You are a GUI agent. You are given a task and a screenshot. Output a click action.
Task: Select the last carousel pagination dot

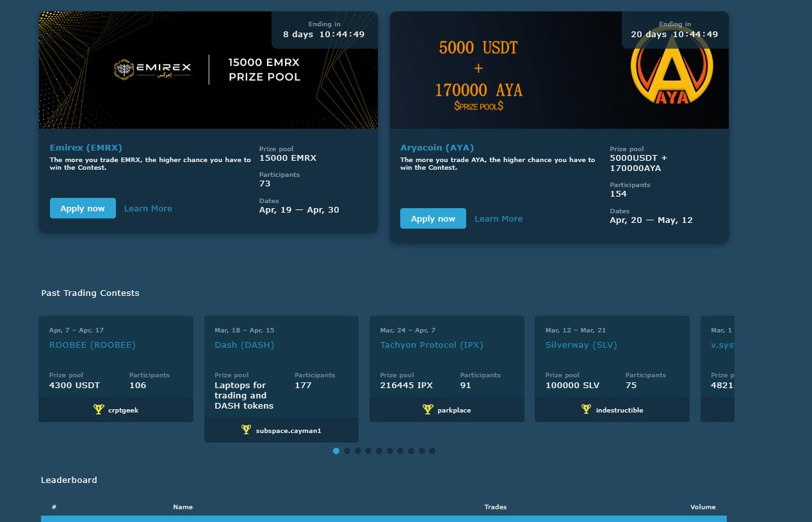pos(432,451)
